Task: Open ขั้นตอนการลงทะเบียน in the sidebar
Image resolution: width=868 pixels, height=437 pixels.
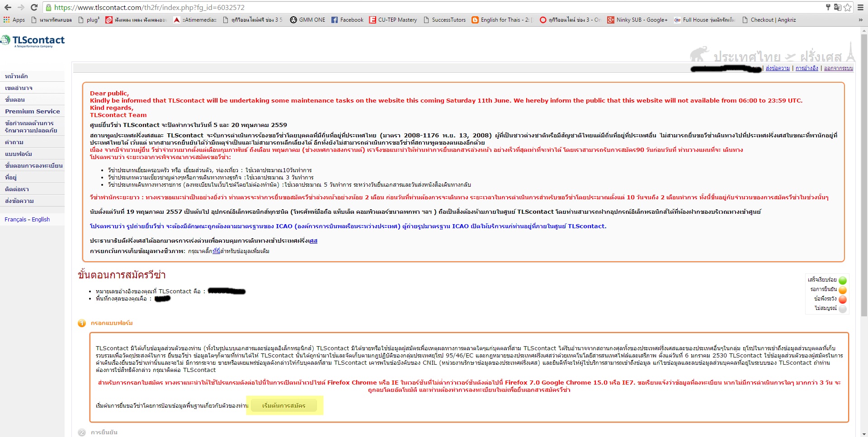Action: point(33,165)
